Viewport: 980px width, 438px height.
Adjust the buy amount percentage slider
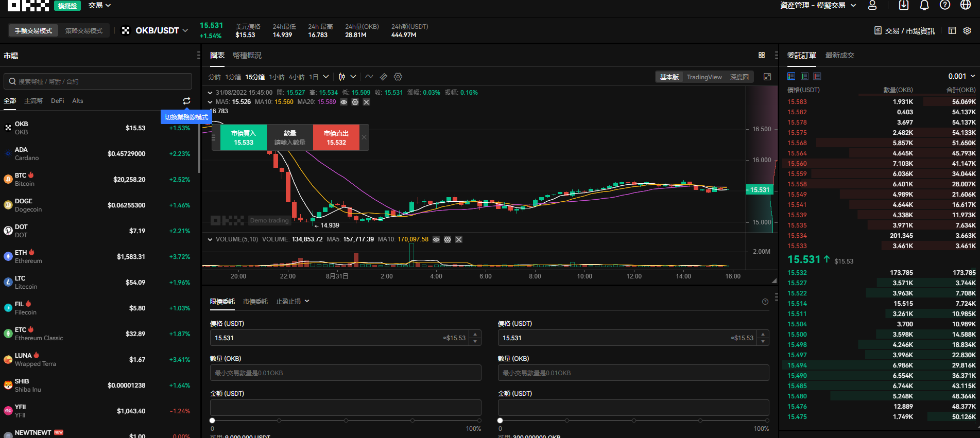tap(346, 421)
